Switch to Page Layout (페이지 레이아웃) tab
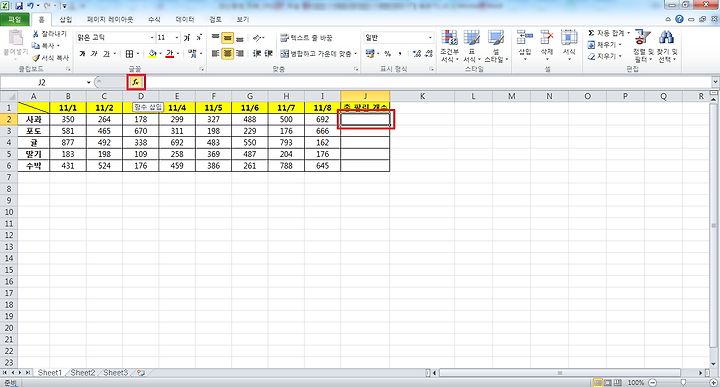Viewport: 720px width, 387px height. coord(110,19)
